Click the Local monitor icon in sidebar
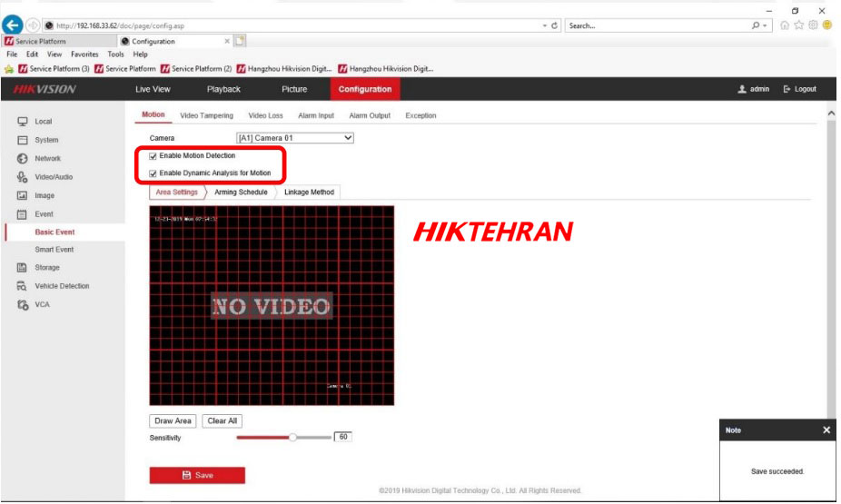Screen dimensions: 841x504 pos(22,121)
